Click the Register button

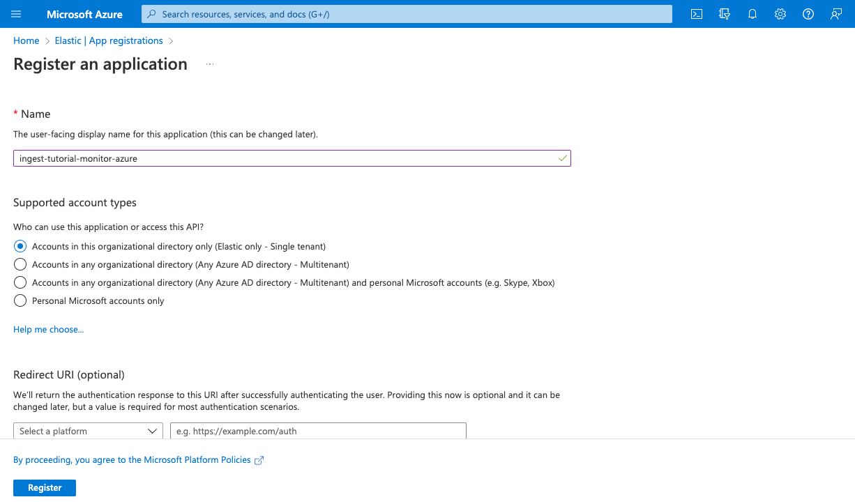(x=44, y=487)
